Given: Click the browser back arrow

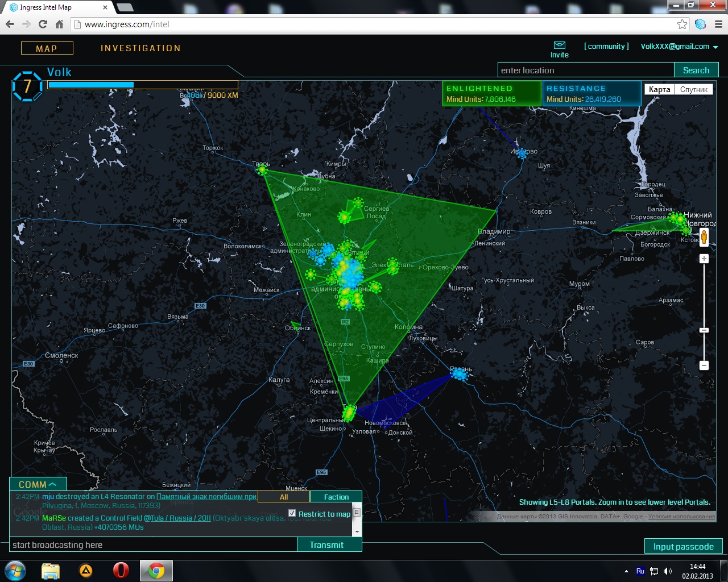Looking at the screenshot, I should pos(10,24).
